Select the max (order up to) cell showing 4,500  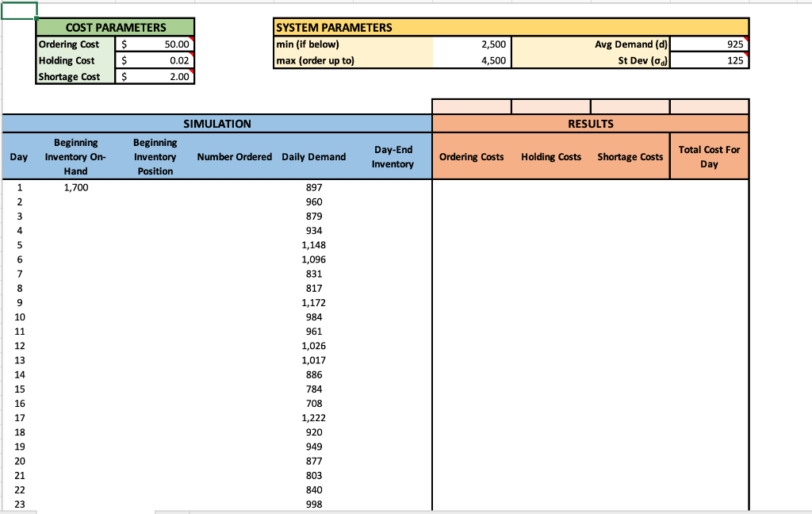pos(473,60)
